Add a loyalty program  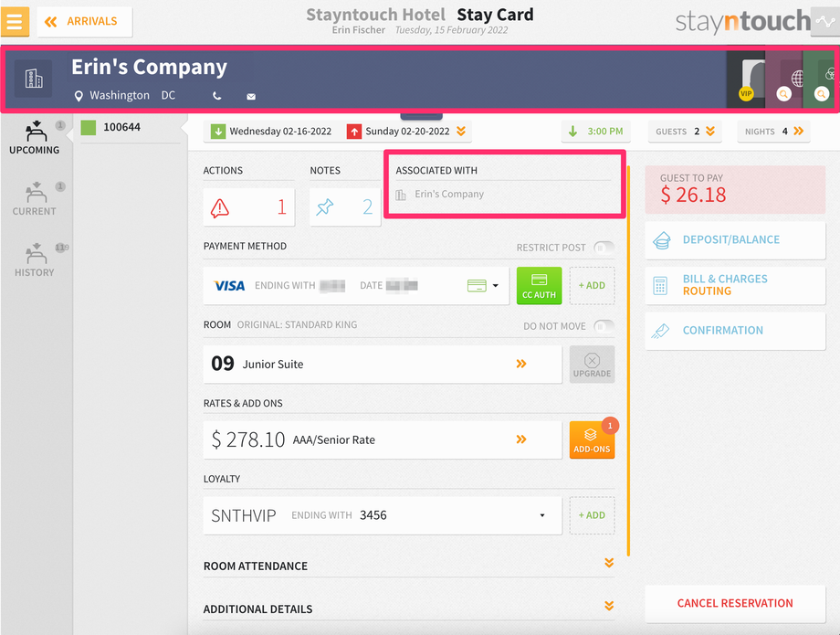click(592, 515)
